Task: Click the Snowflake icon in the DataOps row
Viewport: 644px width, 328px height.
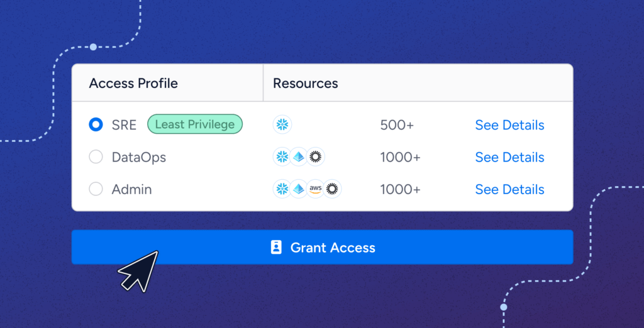Action: pos(282,157)
